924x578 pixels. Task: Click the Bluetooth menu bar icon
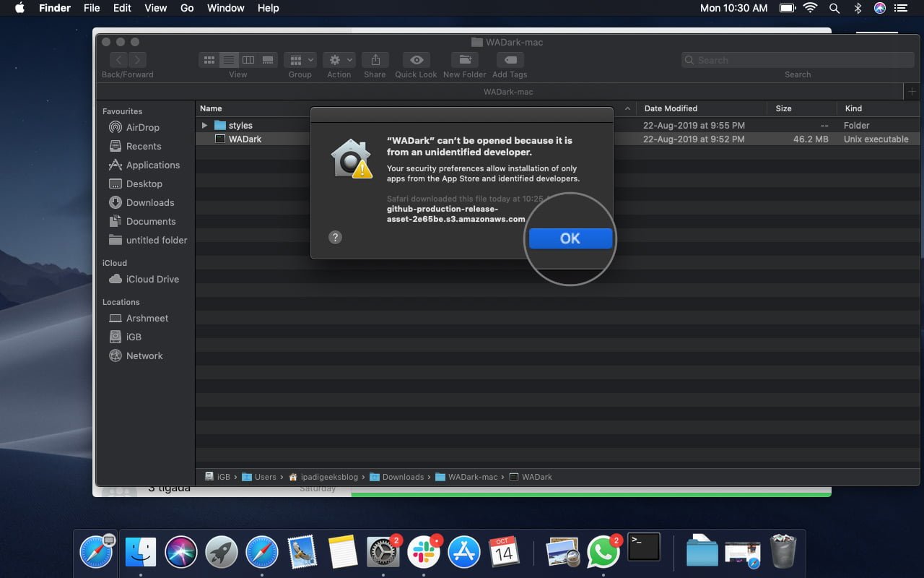pos(858,8)
